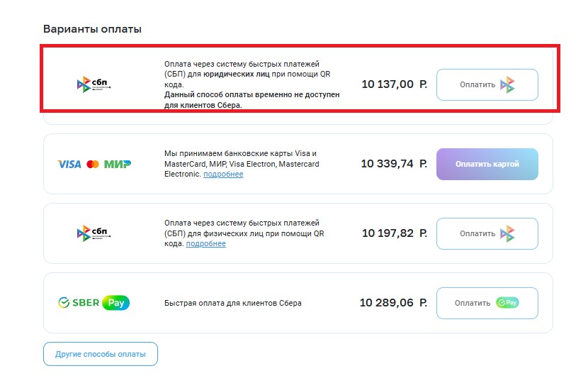Click the SBP logo for individuals

click(94, 233)
